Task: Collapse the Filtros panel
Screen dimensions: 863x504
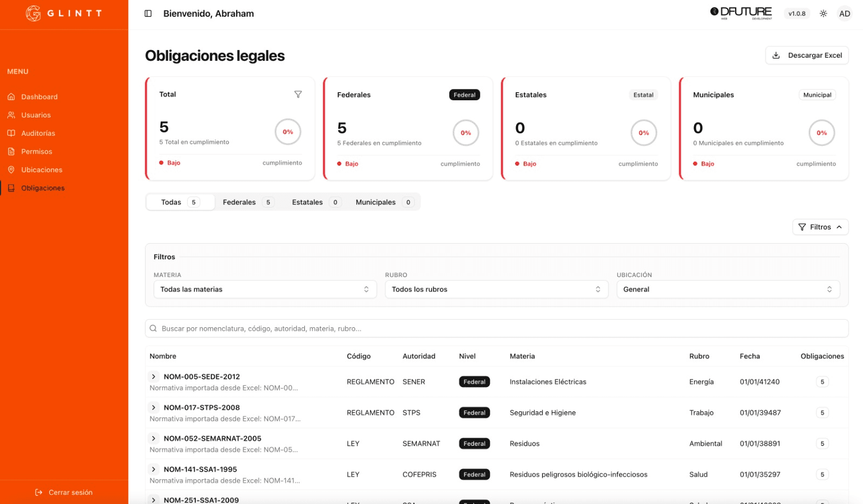Action: click(820, 227)
